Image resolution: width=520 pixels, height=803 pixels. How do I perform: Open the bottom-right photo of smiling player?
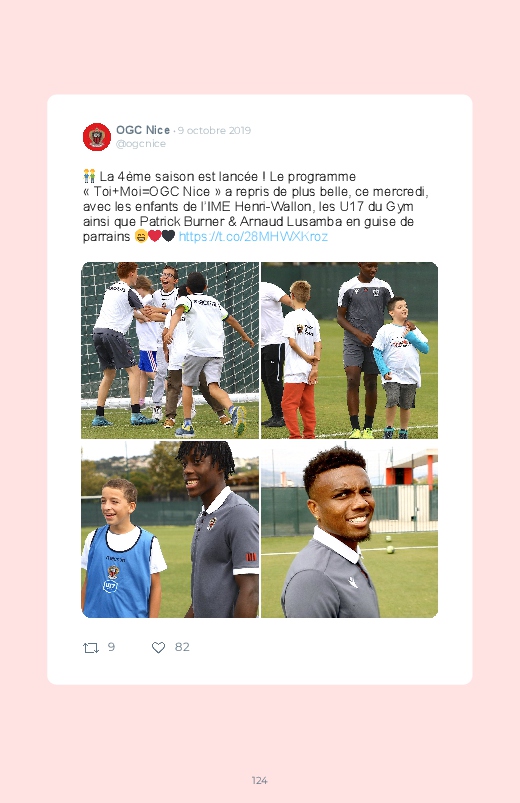(349, 530)
